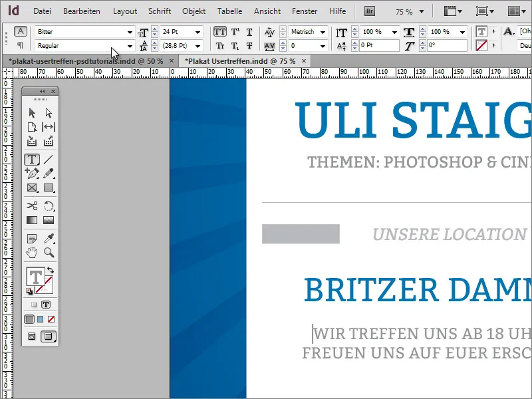Collapse toolbox with double-arrow icon
This screenshot has height=399, width=532.
(x=42, y=91)
